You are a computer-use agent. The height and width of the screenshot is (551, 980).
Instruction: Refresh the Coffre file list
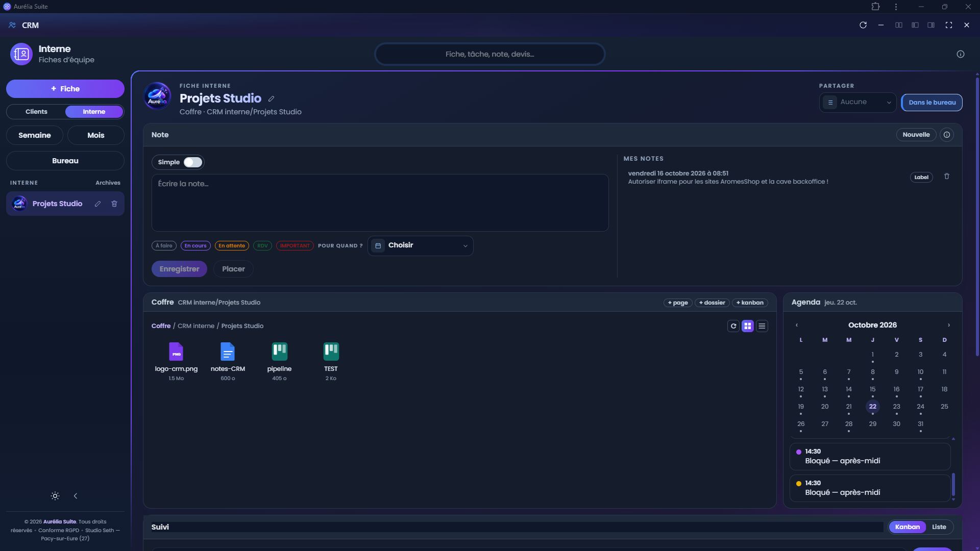(733, 326)
